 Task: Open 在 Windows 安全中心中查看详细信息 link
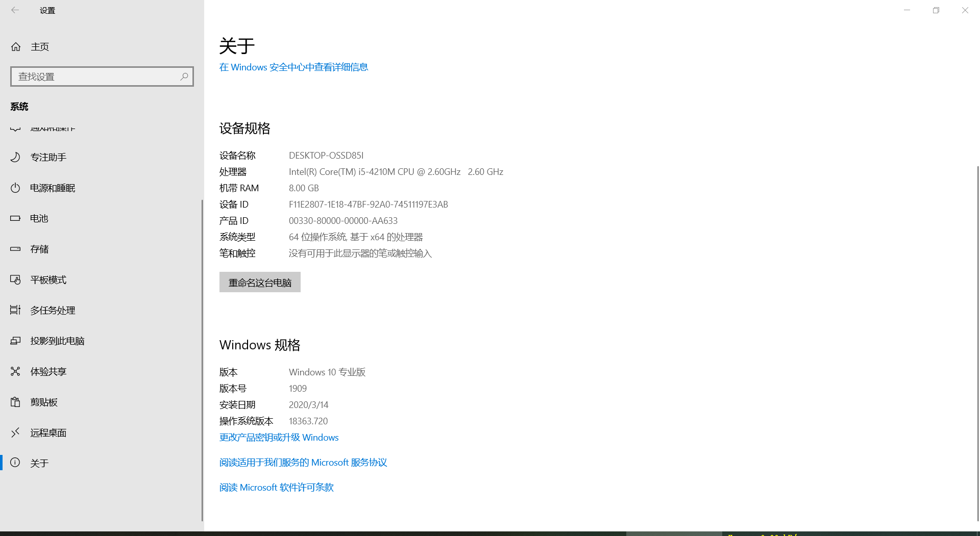(x=293, y=67)
